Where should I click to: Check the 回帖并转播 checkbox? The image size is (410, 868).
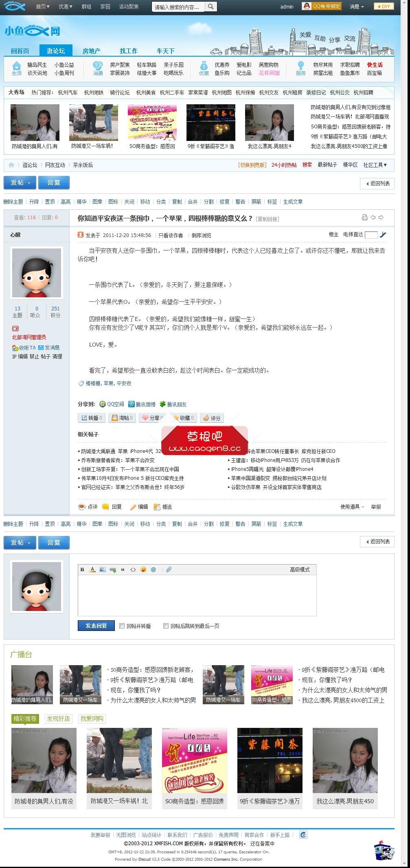[122, 626]
